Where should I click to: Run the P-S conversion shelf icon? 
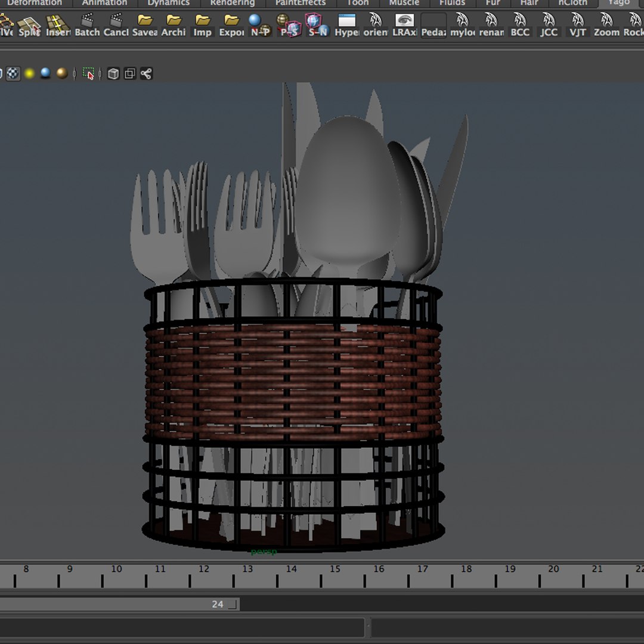pos(289,24)
